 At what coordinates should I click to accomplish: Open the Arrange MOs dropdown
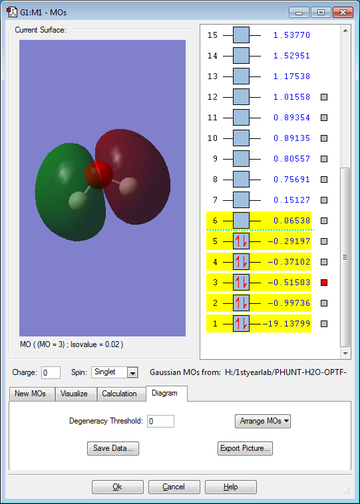pos(263,421)
